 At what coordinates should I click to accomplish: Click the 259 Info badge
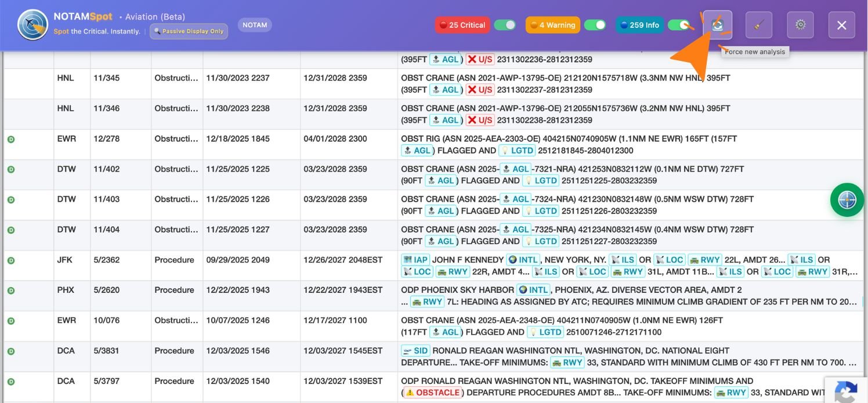pos(639,25)
